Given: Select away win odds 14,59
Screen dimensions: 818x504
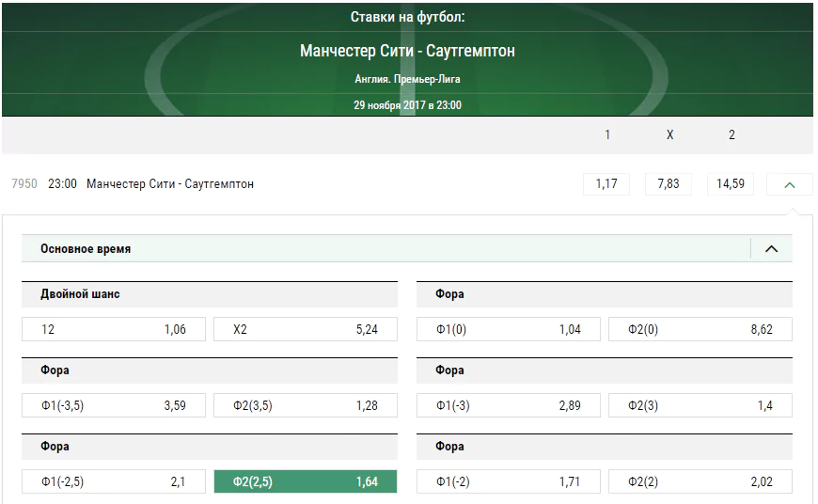Looking at the screenshot, I should click(x=731, y=184).
